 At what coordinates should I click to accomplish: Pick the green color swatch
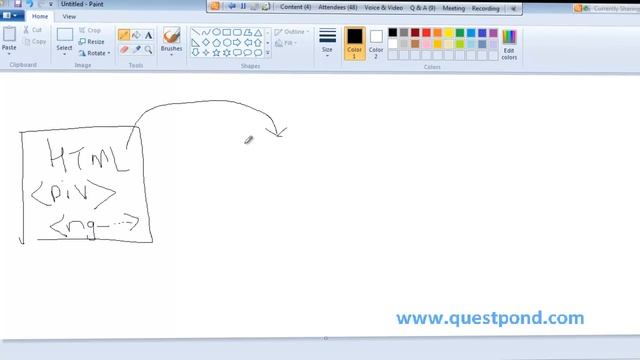pos(460,33)
